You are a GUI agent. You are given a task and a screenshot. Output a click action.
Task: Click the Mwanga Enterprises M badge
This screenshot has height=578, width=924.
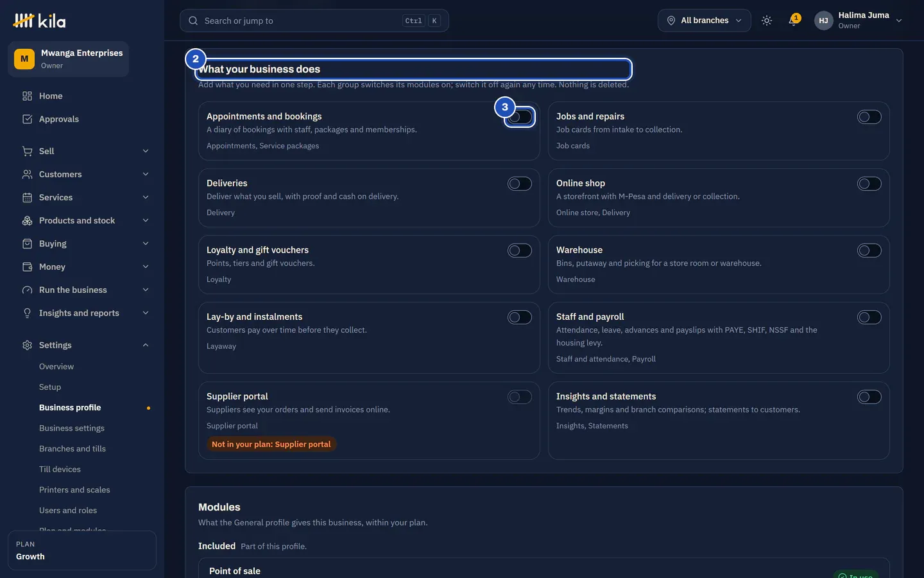(x=24, y=59)
